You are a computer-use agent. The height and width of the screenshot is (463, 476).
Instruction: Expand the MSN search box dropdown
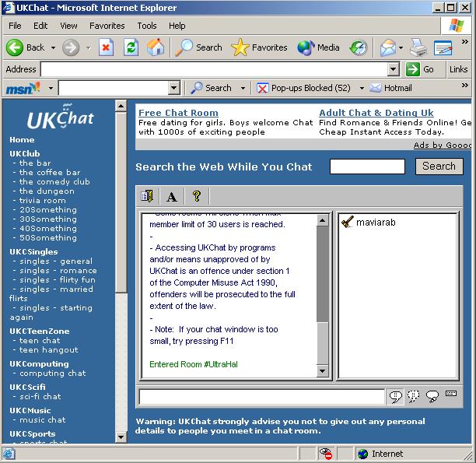174,88
